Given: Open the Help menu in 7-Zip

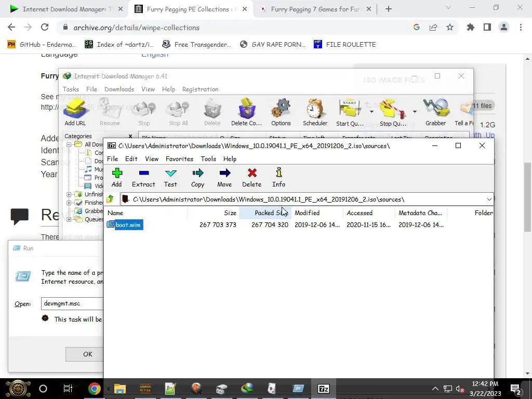Looking at the screenshot, I should coord(230,159).
